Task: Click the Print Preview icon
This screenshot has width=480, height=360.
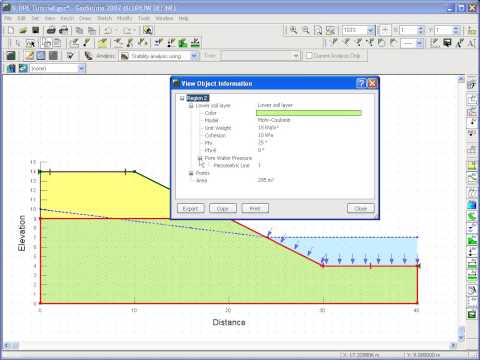Action: (63, 30)
